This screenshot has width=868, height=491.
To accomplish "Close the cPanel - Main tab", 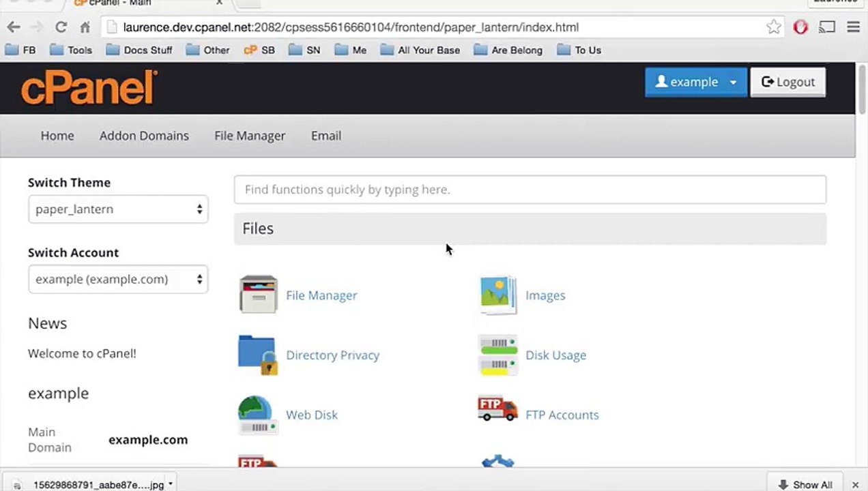I will [219, 3].
